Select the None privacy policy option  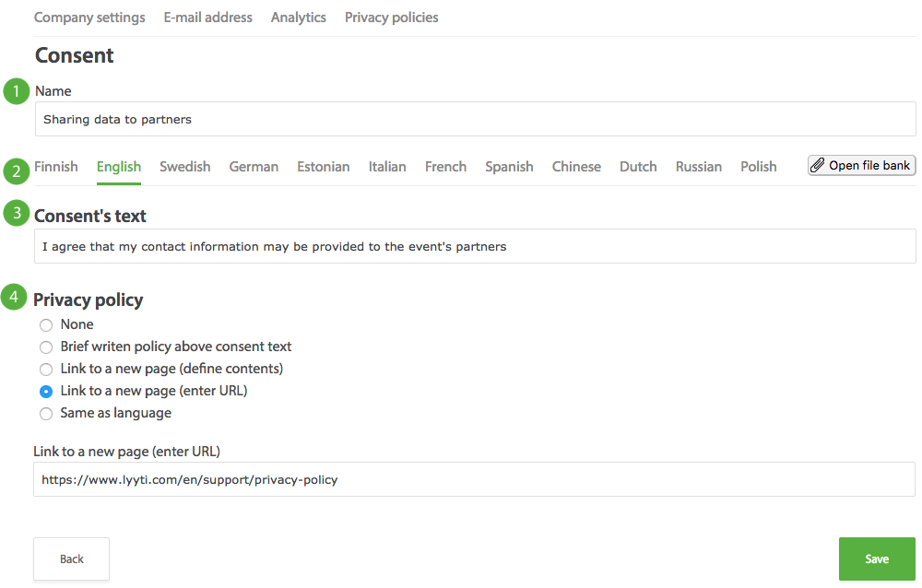click(46, 324)
